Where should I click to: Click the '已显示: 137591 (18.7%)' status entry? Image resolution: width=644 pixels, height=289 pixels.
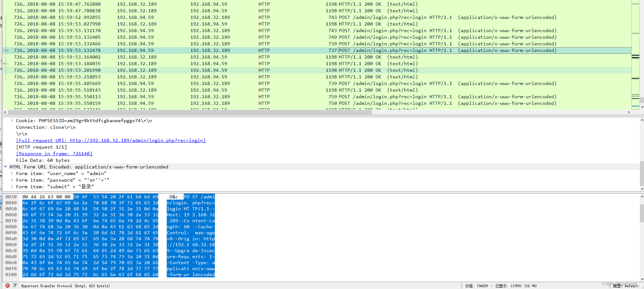516,286
